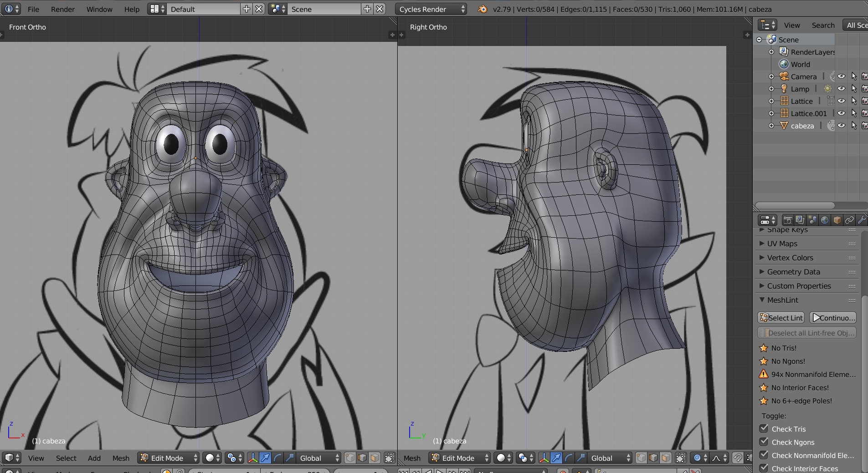The height and width of the screenshot is (473, 868).
Task: Add a new scene with the plus icon
Action: click(x=367, y=9)
